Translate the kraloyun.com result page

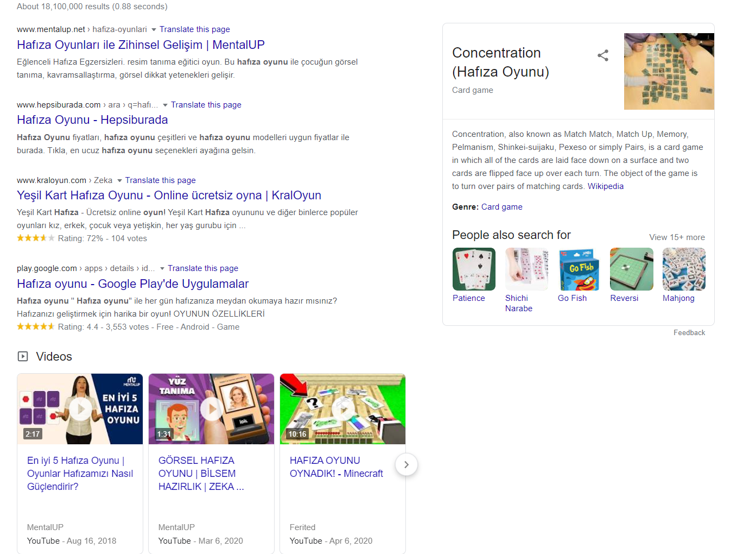(160, 180)
